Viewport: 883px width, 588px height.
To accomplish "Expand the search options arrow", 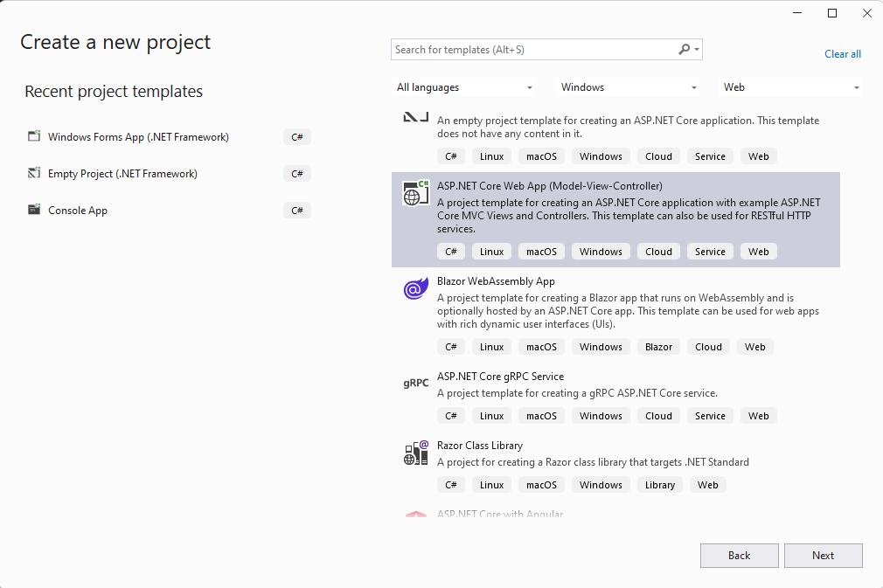I will click(x=697, y=50).
